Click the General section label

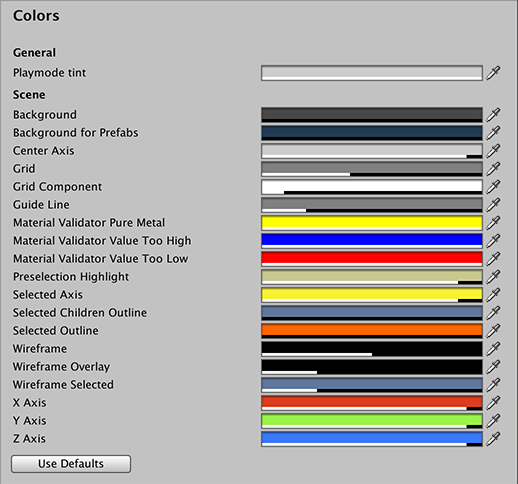coord(34,53)
